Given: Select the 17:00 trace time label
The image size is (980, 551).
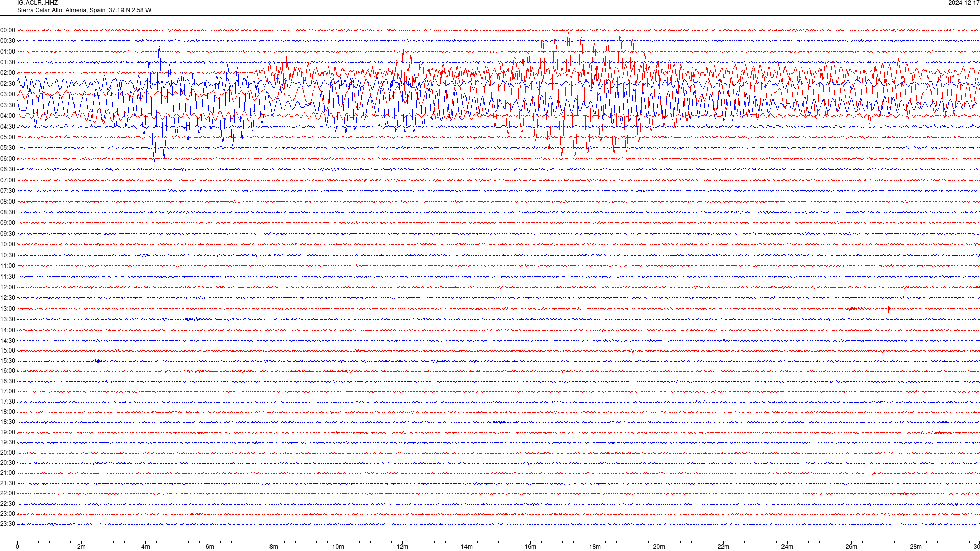Looking at the screenshot, I should pyautogui.click(x=8, y=391).
